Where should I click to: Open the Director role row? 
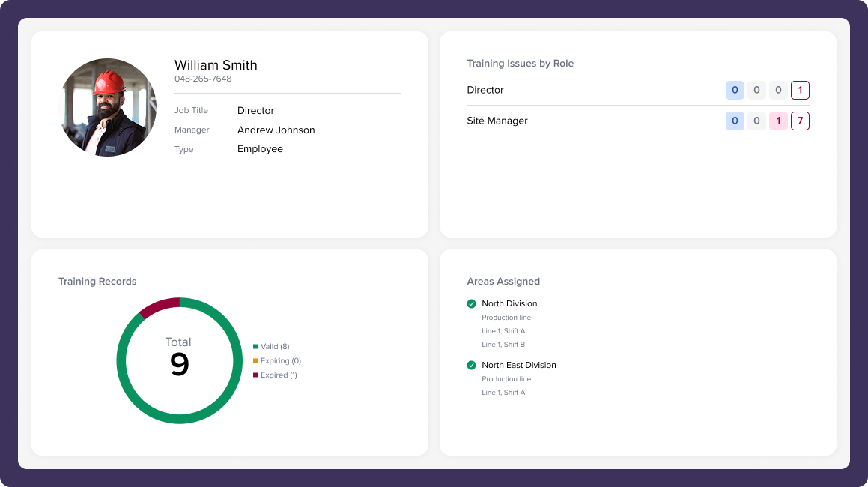pyautogui.click(x=485, y=90)
